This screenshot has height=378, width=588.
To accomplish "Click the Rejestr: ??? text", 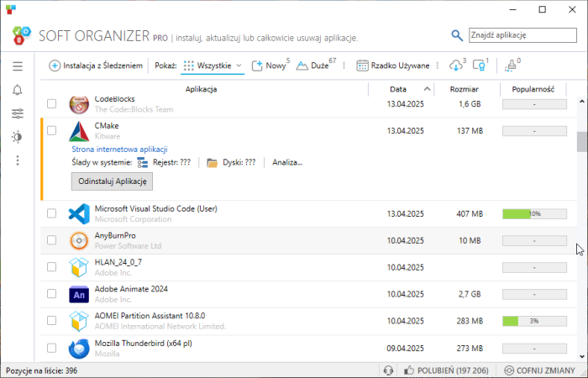I will (x=171, y=162).
